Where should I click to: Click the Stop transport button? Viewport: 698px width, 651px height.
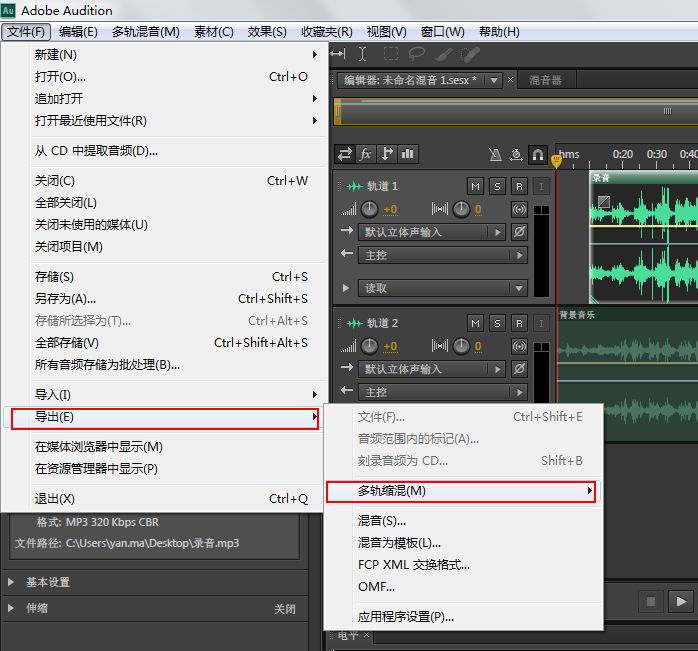point(651,602)
